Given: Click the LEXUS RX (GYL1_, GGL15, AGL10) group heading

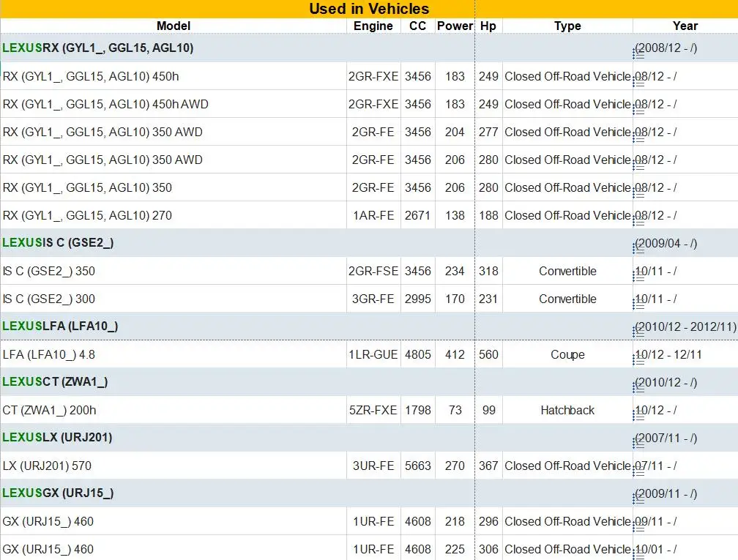Looking at the screenshot, I should 98,48.
